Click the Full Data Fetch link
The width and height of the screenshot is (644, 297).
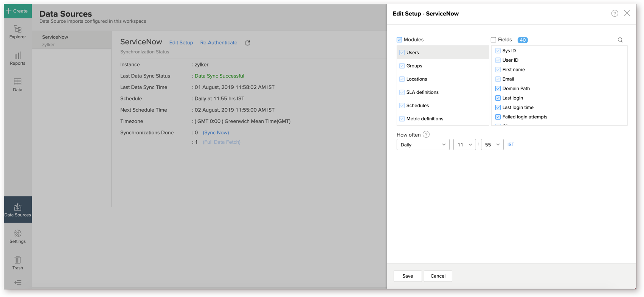[222, 142]
